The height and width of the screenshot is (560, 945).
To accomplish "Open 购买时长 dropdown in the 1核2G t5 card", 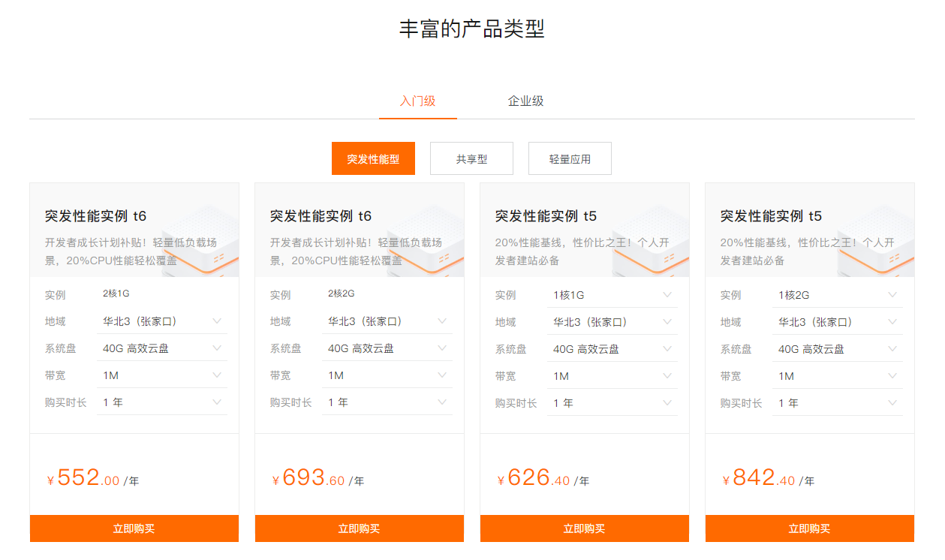I will click(x=838, y=403).
